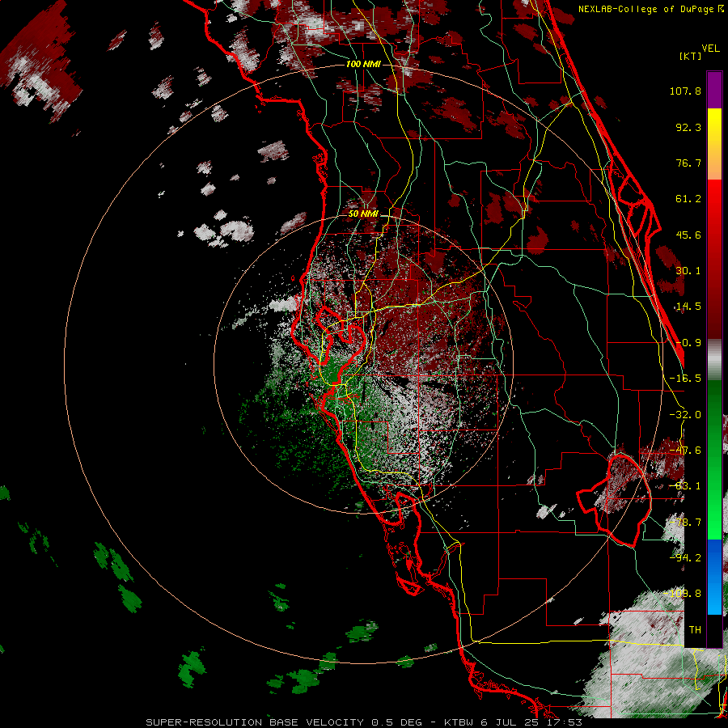Click the gray near-zero segment of the color bar
Image resolution: width=728 pixels, height=728 pixels.
(714, 360)
